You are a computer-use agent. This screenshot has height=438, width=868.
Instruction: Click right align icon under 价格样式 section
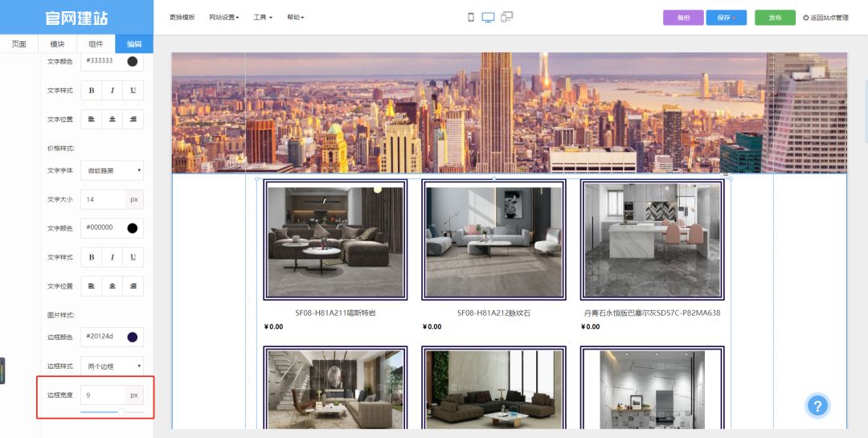click(x=133, y=285)
